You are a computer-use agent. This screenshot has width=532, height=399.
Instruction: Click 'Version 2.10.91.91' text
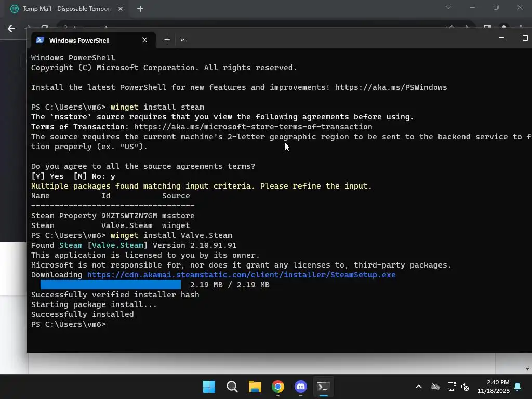194,245
